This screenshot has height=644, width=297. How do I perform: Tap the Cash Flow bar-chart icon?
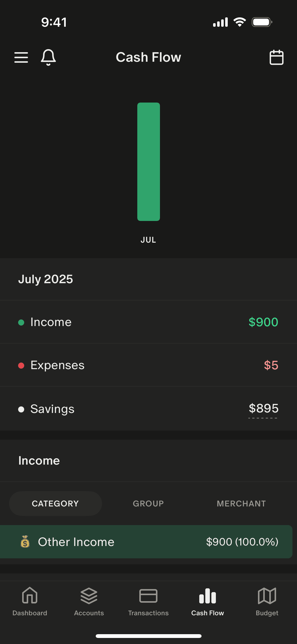208,596
